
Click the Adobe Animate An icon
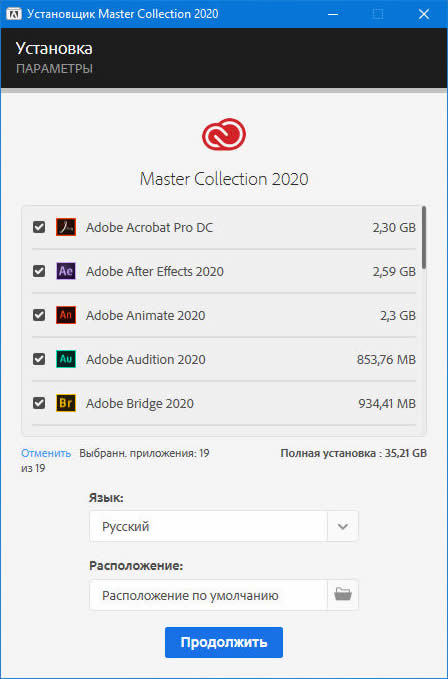click(x=66, y=315)
